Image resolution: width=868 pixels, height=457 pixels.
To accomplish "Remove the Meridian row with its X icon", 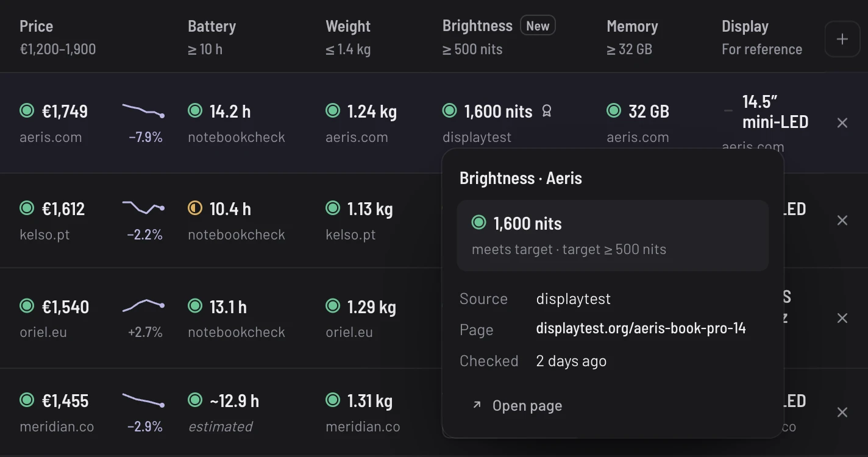I will coord(842,413).
